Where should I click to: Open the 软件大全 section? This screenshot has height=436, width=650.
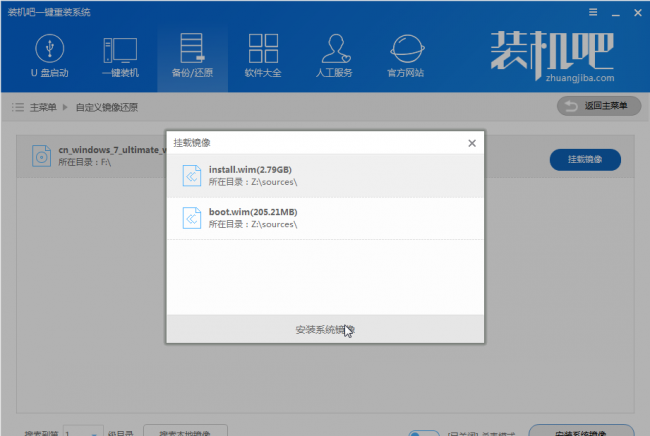point(263,56)
